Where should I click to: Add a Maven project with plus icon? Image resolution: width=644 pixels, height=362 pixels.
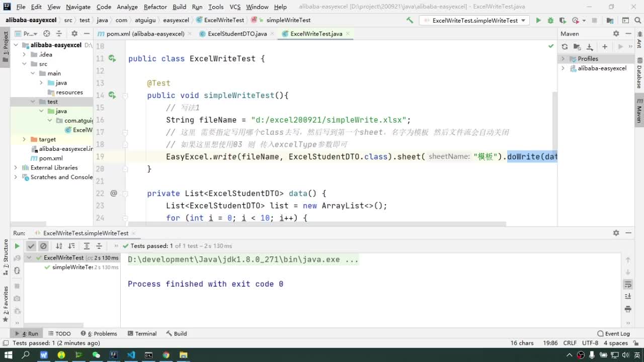tap(605, 47)
